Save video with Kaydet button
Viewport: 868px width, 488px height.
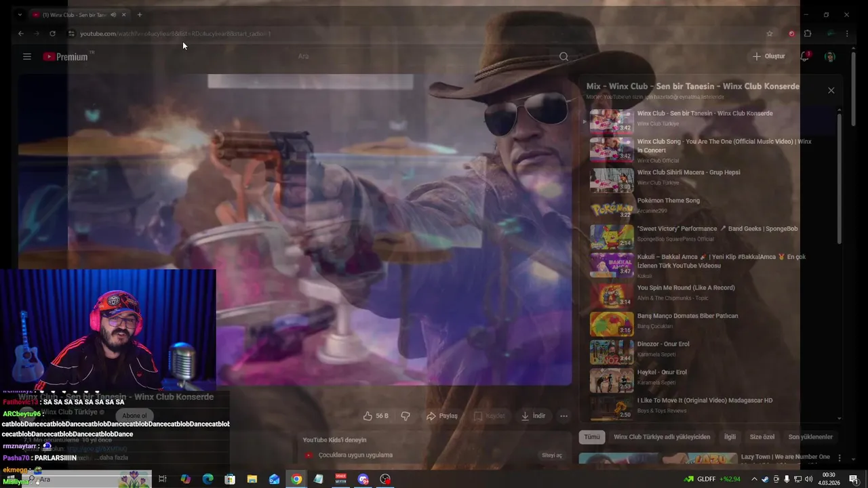(x=490, y=415)
